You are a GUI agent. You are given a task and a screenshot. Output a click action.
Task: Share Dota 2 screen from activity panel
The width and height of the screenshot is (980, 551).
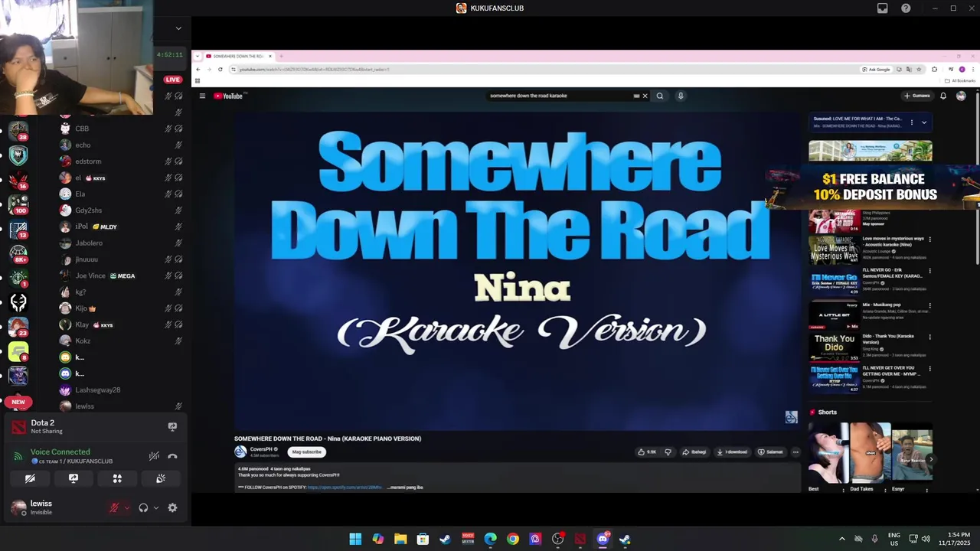click(x=172, y=427)
